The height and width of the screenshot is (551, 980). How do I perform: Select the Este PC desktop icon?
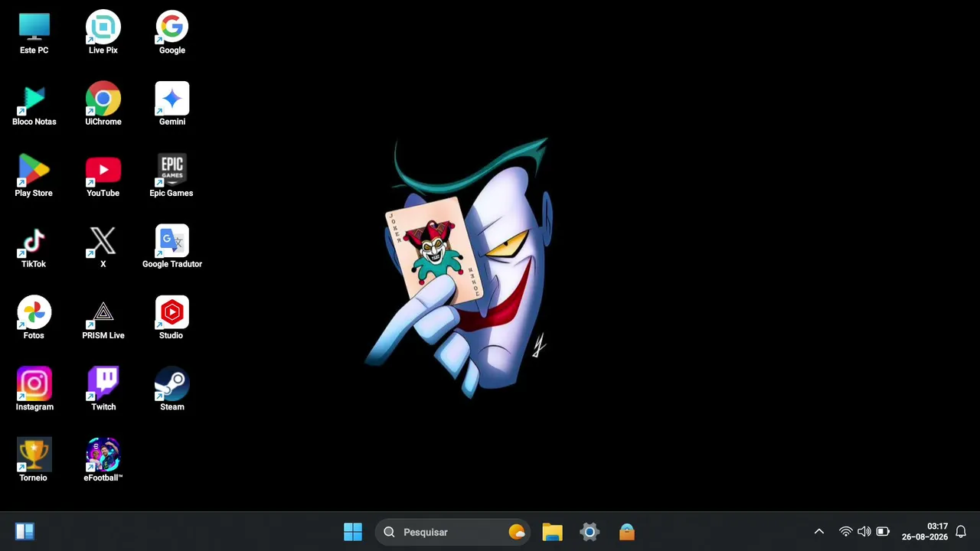pyautogui.click(x=34, y=34)
